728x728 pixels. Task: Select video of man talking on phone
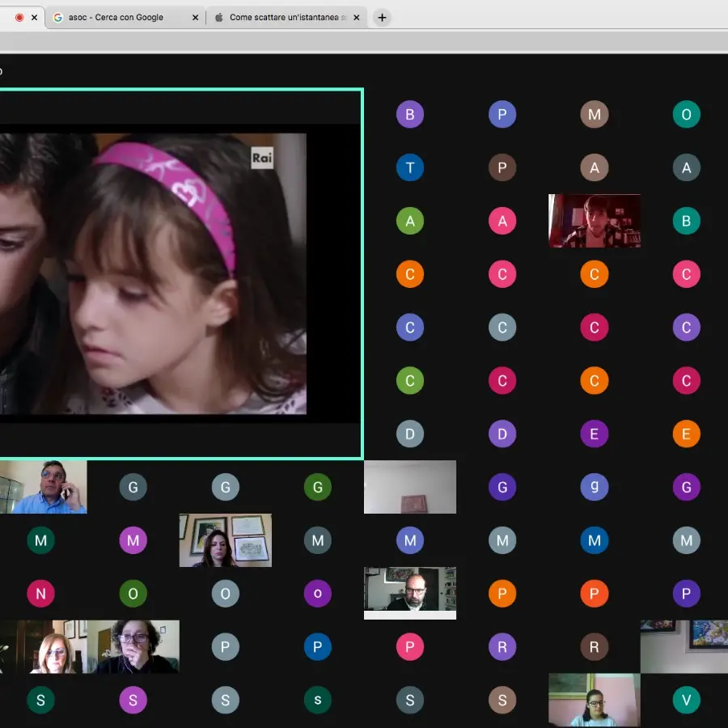[43, 487]
